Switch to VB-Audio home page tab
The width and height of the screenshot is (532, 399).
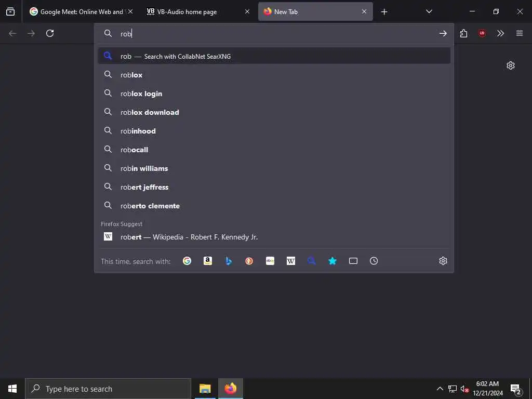(x=198, y=11)
